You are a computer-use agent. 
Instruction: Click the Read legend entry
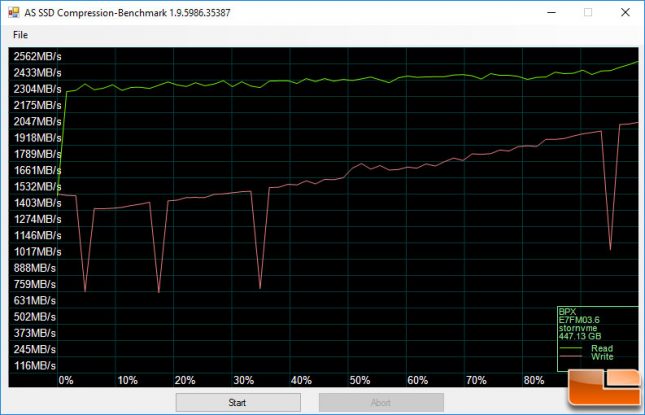602,348
